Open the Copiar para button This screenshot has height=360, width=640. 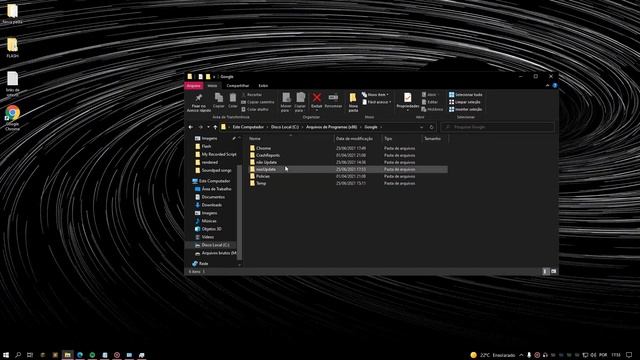300,102
